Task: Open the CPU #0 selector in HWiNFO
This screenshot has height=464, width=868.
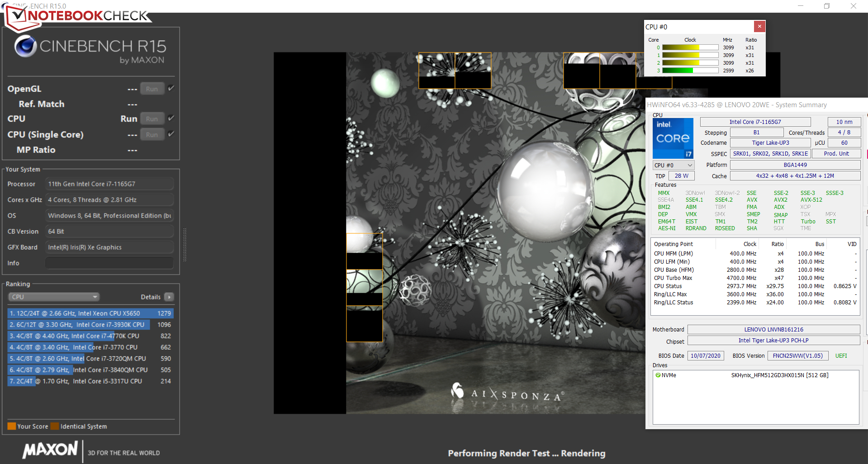Action: click(673, 165)
